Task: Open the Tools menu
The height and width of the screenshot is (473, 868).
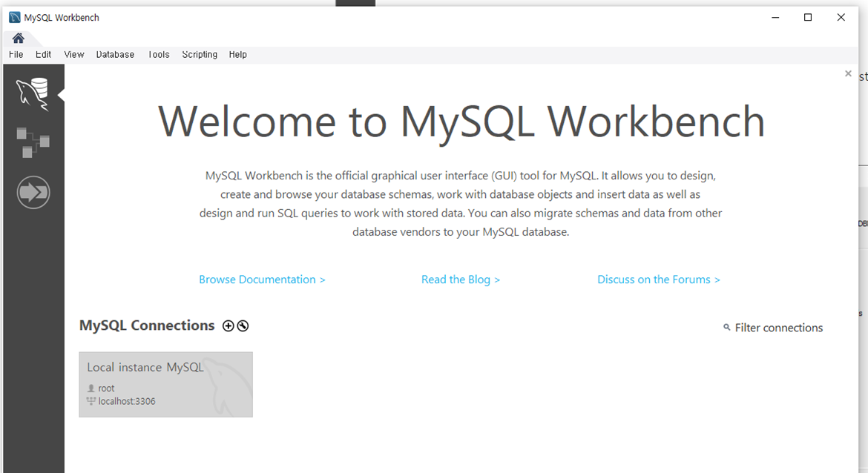Action: 158,54
